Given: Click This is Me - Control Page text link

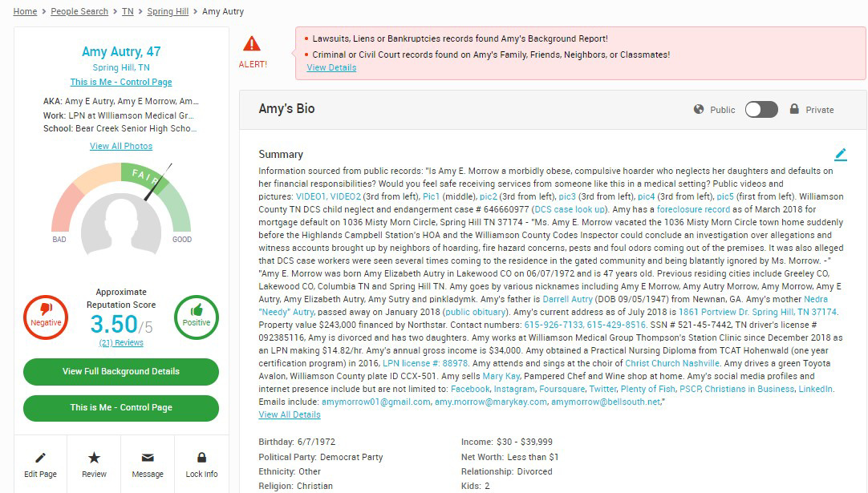Looking at the screenshot, I should (x=121, y=82).
